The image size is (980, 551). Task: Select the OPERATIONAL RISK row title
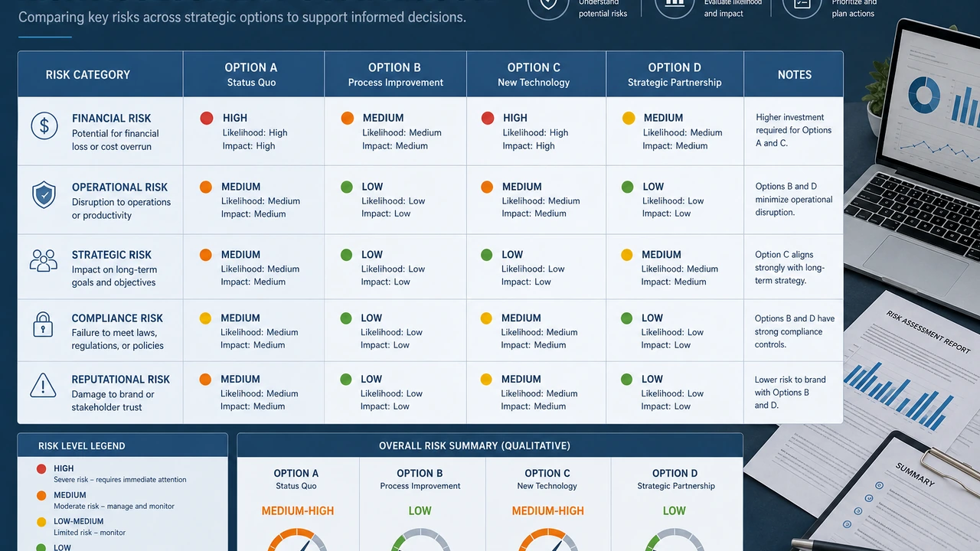pyautogui.click(x=119, y=187)
